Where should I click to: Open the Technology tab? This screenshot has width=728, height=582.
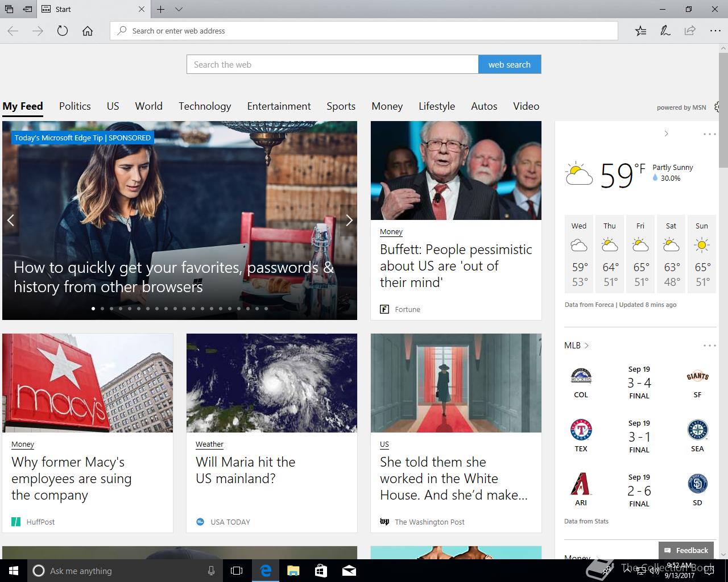point(205,106)
